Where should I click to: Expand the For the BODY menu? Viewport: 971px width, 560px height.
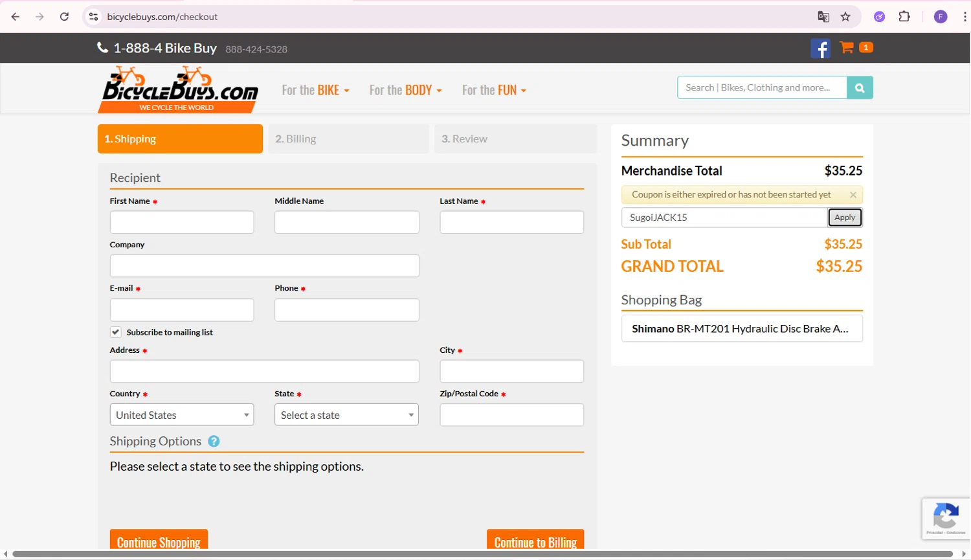[405, 90]
